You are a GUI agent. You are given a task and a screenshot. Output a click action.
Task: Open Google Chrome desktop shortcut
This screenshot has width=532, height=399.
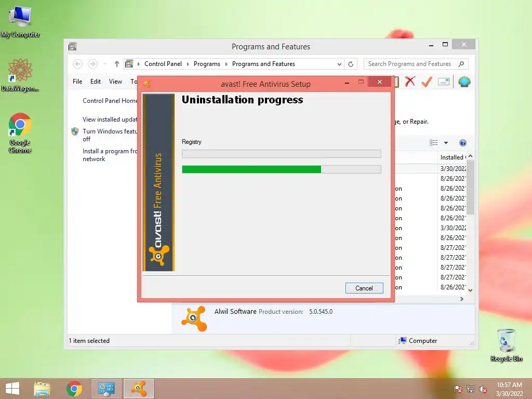(x=20, y=133)
